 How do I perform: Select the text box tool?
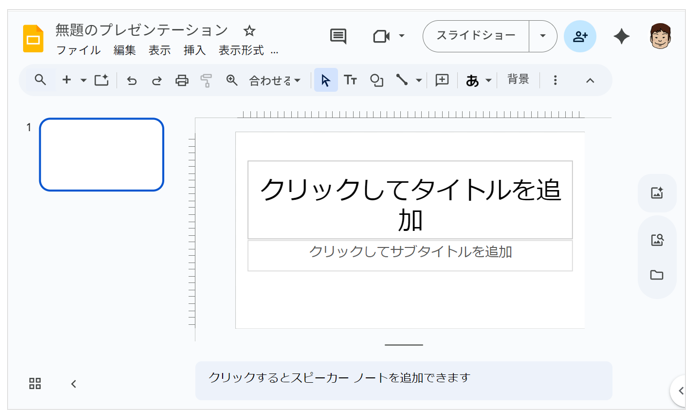350,80
